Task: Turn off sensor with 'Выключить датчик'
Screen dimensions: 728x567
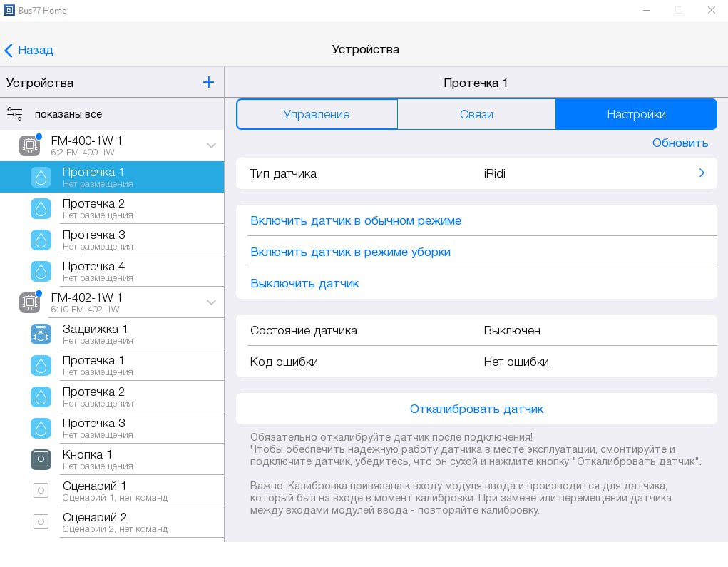Action: (304, 283)
